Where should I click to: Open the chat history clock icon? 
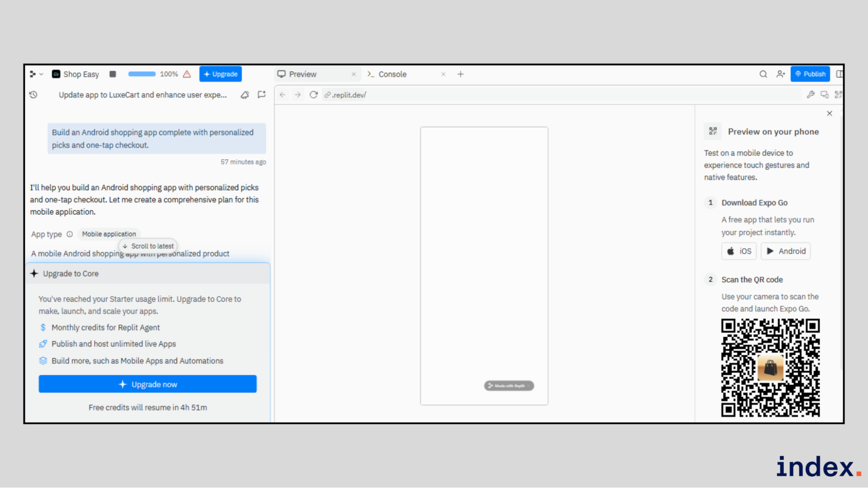point(33,95)
